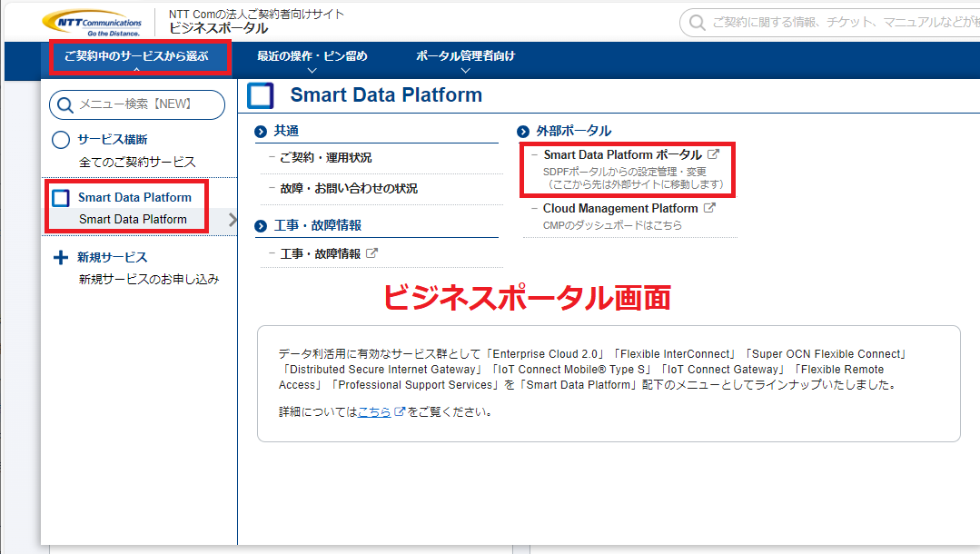The width and height of the screenshot is (980, 554).
Task: Click the magnifier icon in top search bar
Action: tap(697, 22)
